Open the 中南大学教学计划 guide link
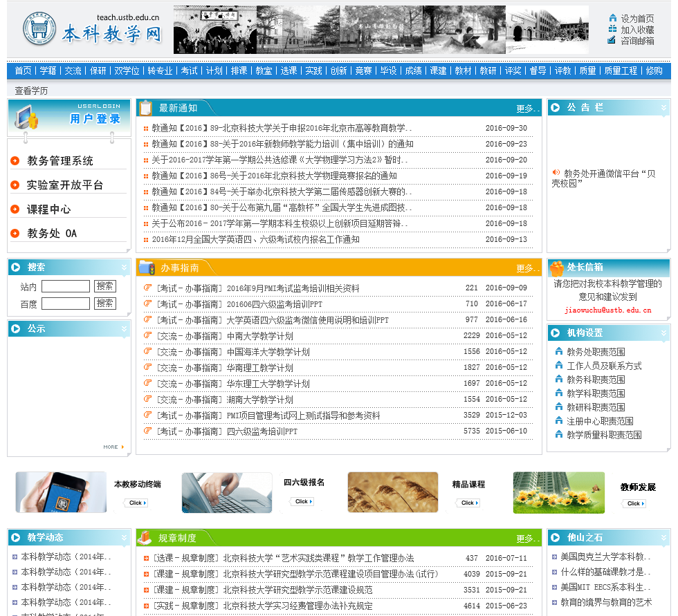The image size is (678, 616). [259, 336]
